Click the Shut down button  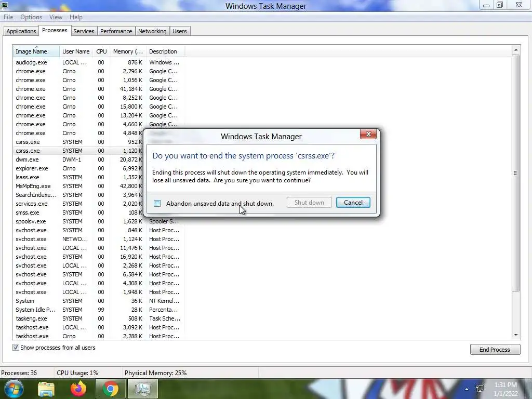(x=309, y=203)
